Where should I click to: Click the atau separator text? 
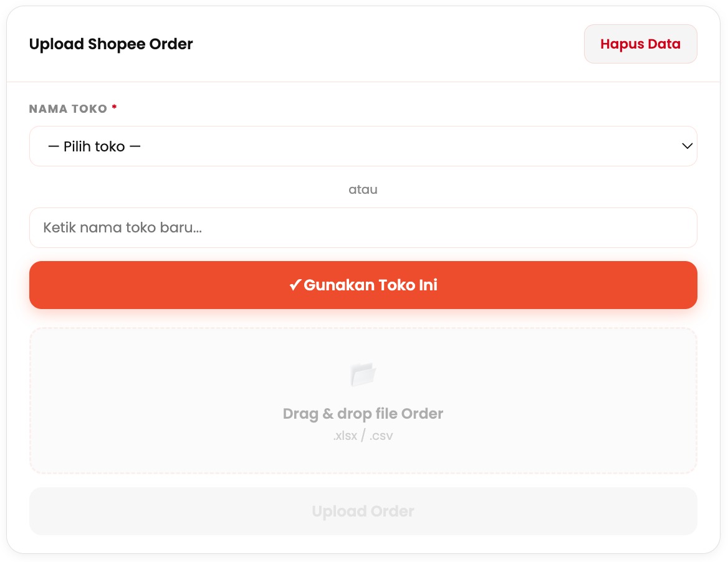pyautogui.click(x=363, y=189)
